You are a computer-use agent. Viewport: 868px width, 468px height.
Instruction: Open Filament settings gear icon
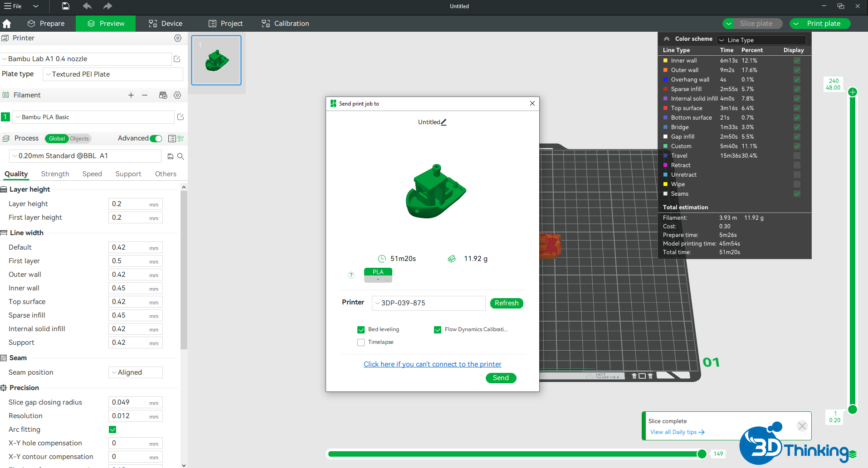pos(177,95)
